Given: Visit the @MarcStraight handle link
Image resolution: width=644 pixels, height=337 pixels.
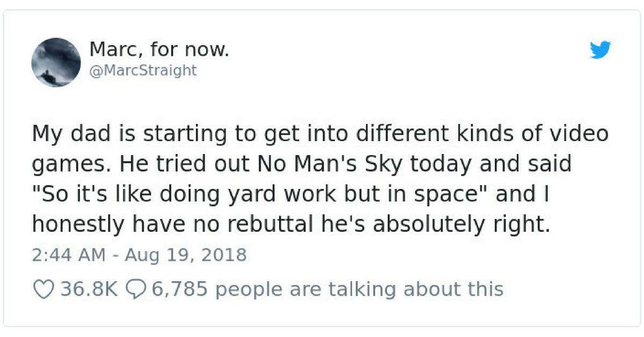Looking at the screenshot, I should [143, 70].
